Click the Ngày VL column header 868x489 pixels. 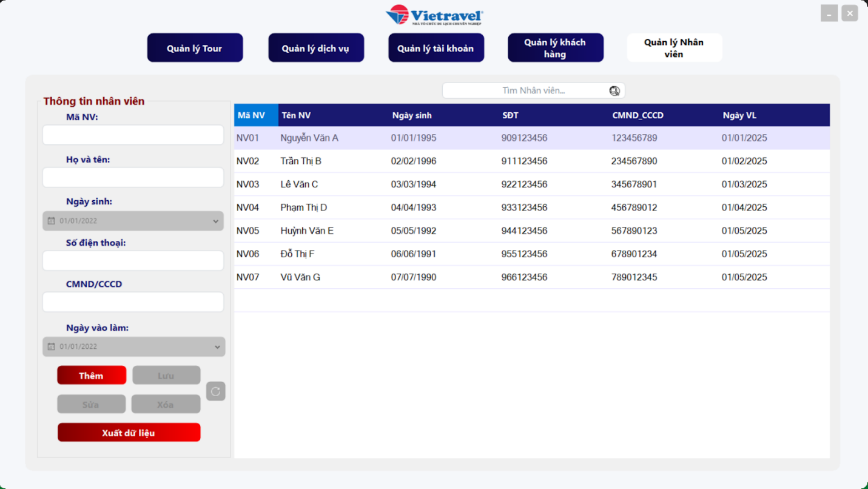pyautogui.click(x=775, y=115)
